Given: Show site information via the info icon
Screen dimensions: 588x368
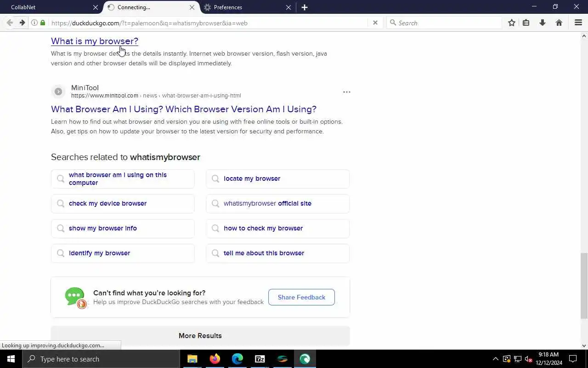Looking at the screenshot, I should pos(34,23).
